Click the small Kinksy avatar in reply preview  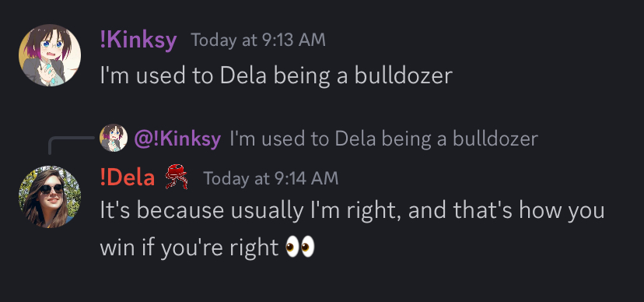[114, 138]
